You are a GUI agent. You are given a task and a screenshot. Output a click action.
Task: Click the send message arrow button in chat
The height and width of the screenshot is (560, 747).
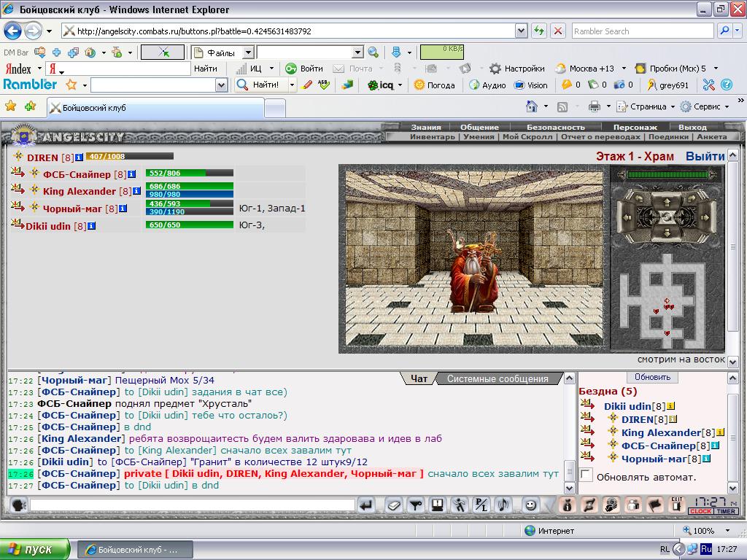click(x=366, y=505)
